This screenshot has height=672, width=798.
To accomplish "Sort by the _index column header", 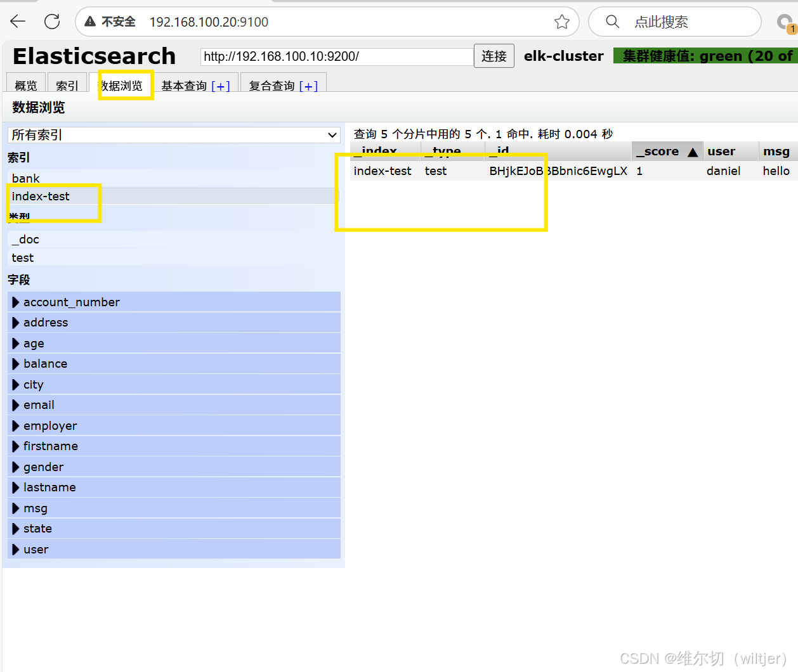I will pos(385,152).
